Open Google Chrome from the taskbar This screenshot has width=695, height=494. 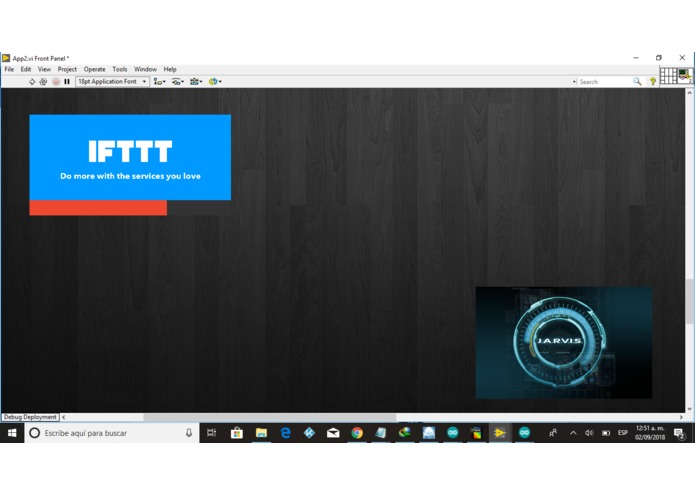point(357,433)
